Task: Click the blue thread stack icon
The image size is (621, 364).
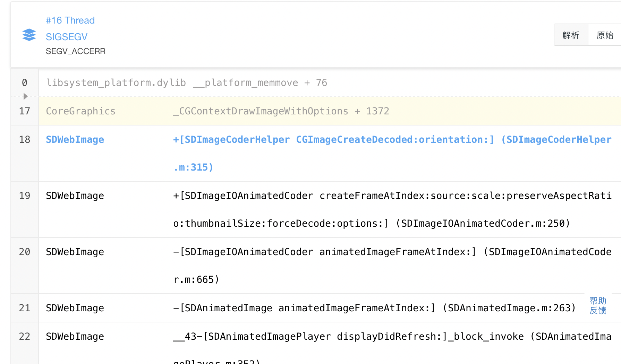Action: point(29,35)
